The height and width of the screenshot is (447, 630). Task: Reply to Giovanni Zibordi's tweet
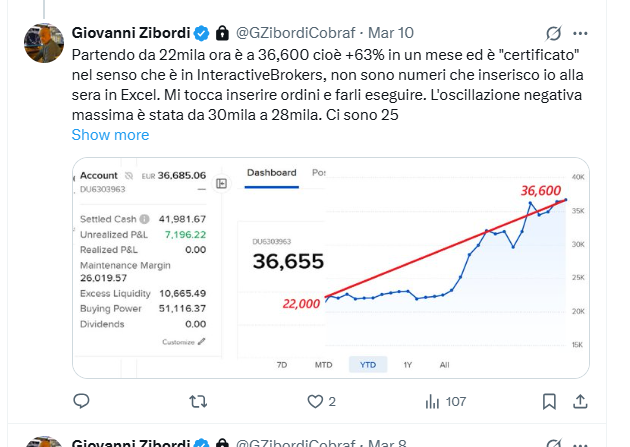[82, 402]
